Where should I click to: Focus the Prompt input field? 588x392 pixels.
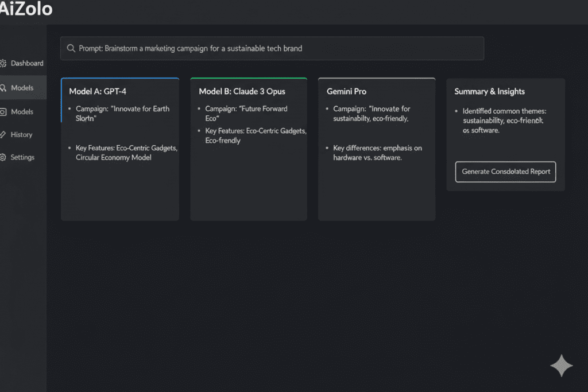coord(276,49)
